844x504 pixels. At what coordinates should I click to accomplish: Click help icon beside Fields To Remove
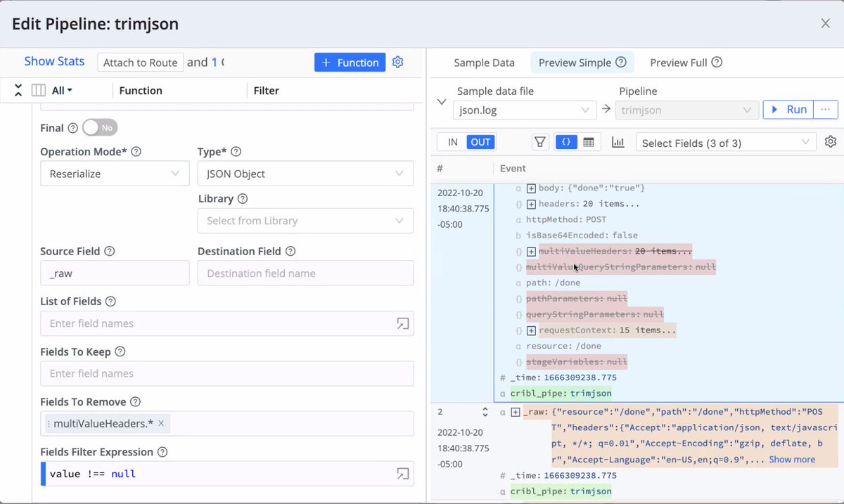pyautogui.click(x=136, y=402)
